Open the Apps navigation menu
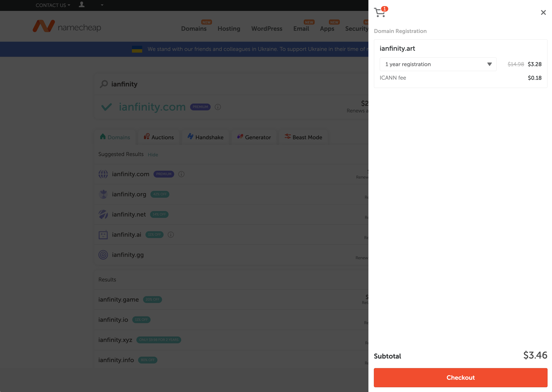The image size is (552, 392). pos(327,28)
